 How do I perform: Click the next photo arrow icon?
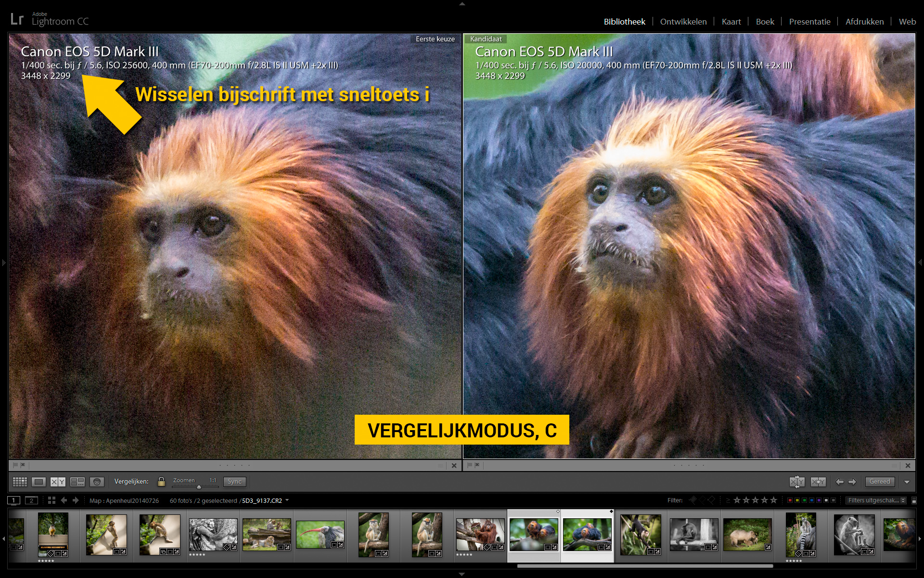(853, 482)
